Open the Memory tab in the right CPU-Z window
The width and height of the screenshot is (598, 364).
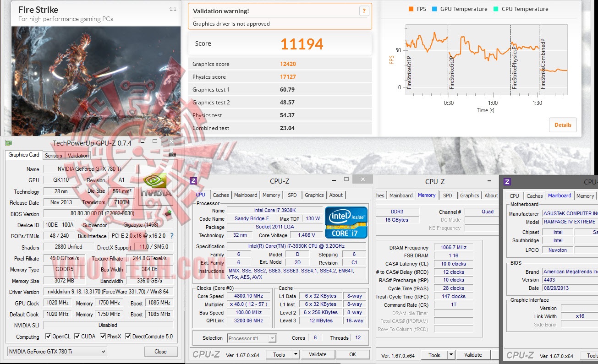tap(585, 196)
